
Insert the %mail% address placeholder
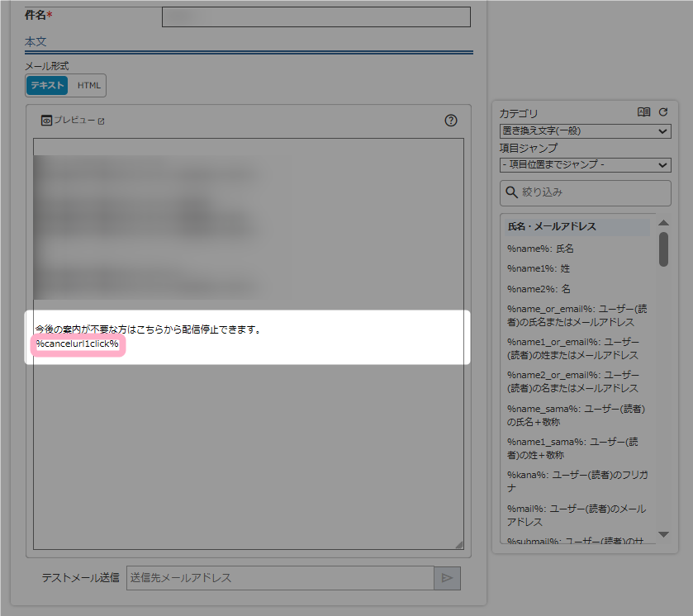pos(577,515)
